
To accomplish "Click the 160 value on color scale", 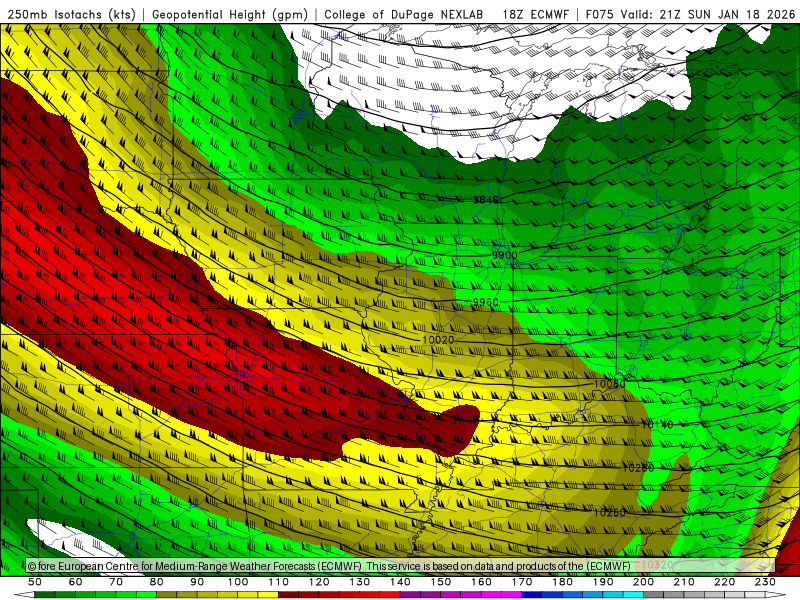I will click(481, 582).
